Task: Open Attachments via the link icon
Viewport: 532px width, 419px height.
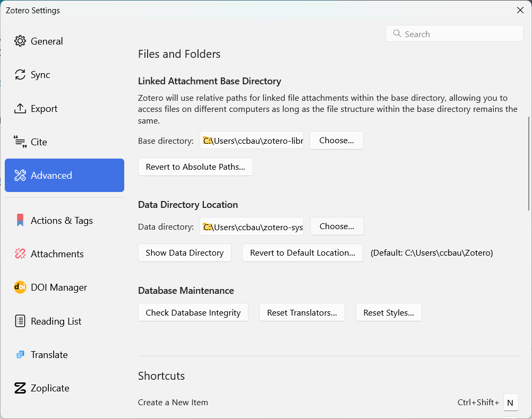Action: [20, 254]
